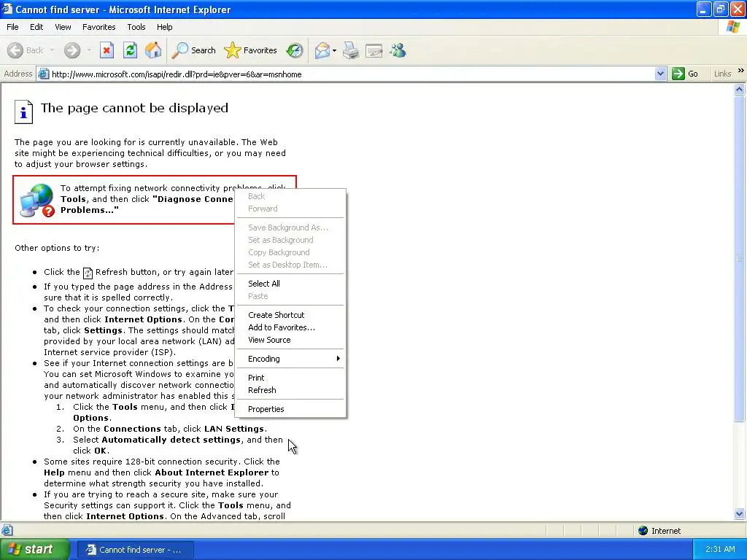Viewport: 747px width, 560px height.
Task: Click the vertical scrollbar thumb
Action: point(740,259)
